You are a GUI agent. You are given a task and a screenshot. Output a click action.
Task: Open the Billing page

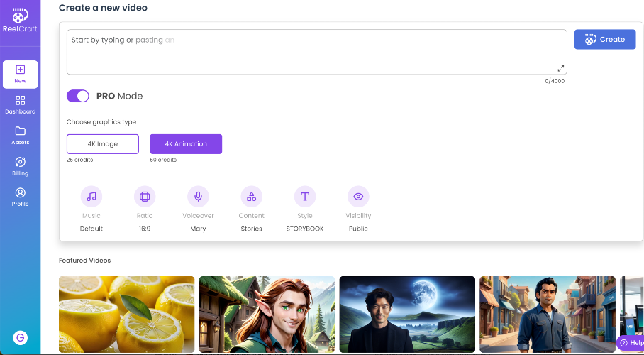tap(20, 167)
